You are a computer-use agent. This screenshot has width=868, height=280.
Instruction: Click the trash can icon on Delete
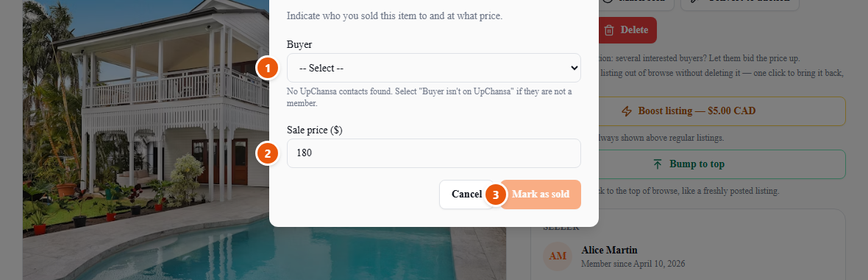pos(609,30)
